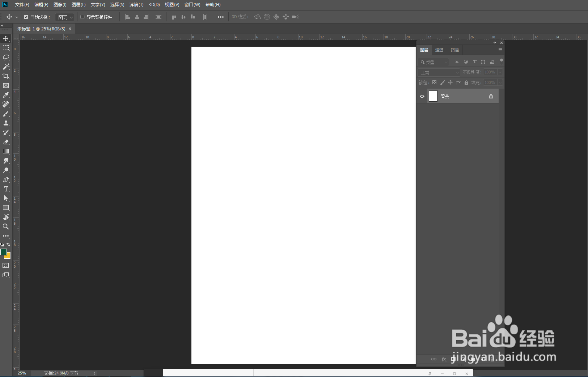Switch to the 路径 tab

455,50
